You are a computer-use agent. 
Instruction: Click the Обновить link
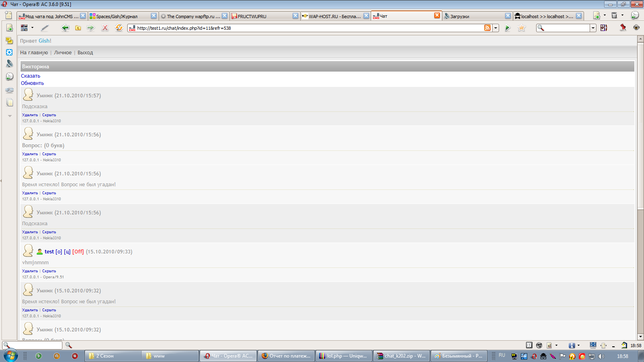pyautogui.click(x=32, y=83)
